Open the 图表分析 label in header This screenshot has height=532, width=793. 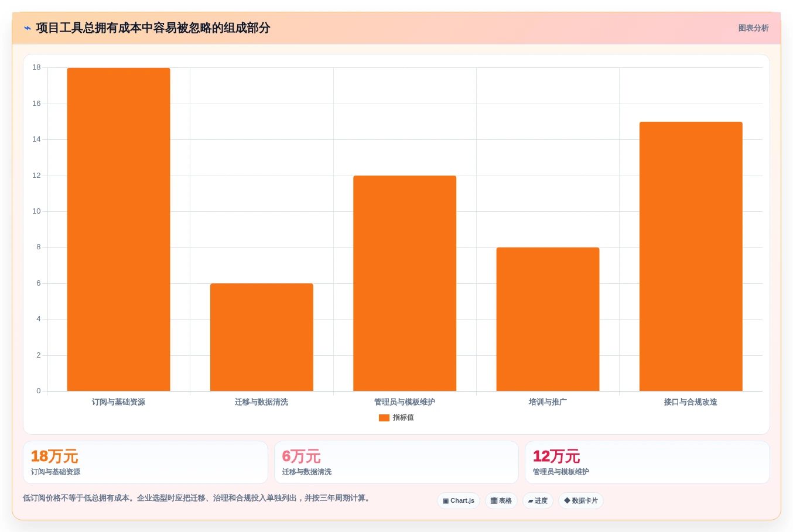753,28
